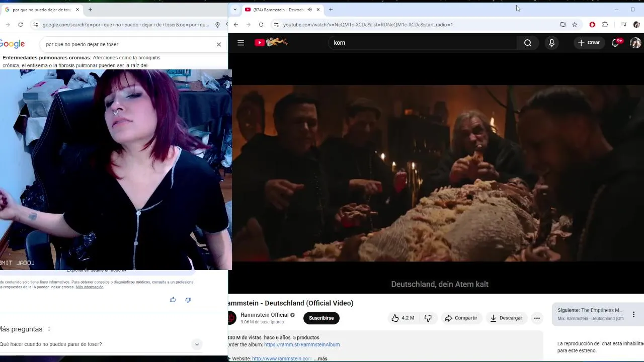Open the tab search dropdown in the YouTube window
Viewport: 644px width, 362px height.
pos(234,10)
